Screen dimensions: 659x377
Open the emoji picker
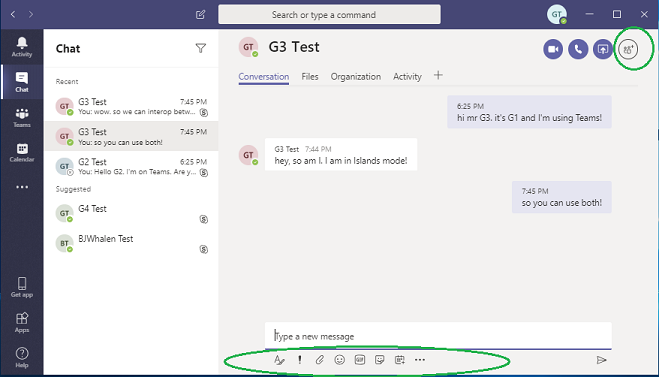coord(340,360)
